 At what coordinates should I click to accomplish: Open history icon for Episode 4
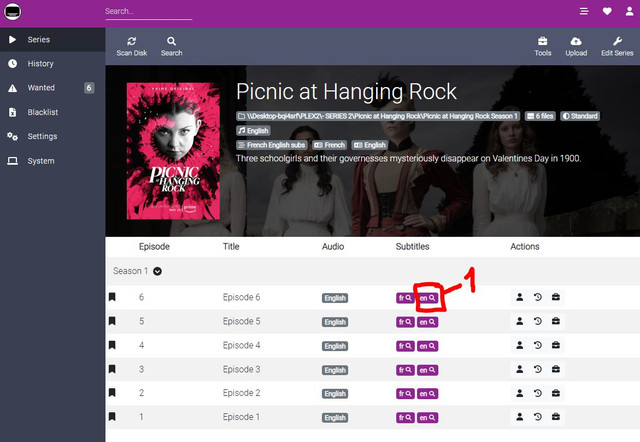coord(538,345)
